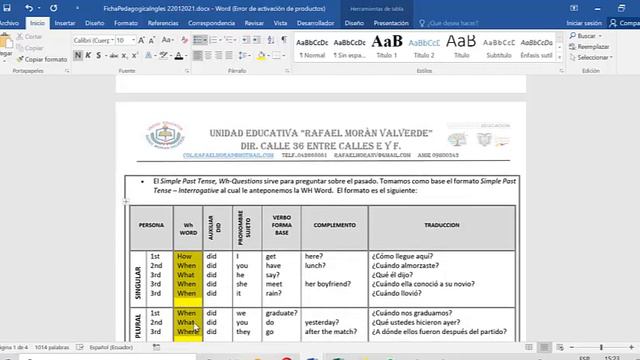Toggle show paragraph marks pilcrow
This screenshot has width=640, height=360.
284,40
